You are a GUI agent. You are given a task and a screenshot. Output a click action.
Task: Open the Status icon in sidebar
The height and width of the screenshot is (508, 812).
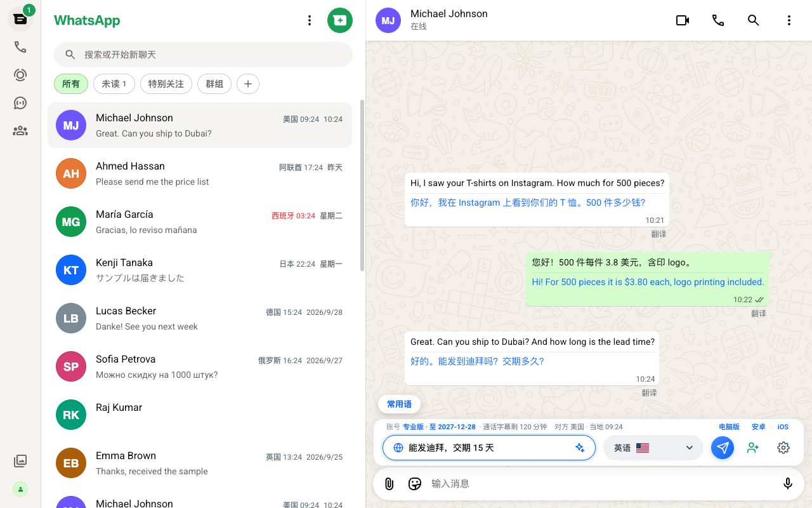point(20,75)
